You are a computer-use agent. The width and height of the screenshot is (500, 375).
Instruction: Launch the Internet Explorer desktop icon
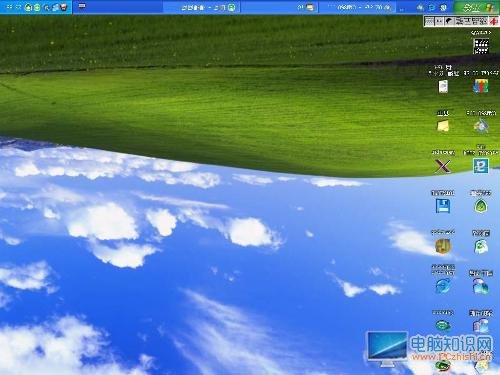(x=443, y=286)
